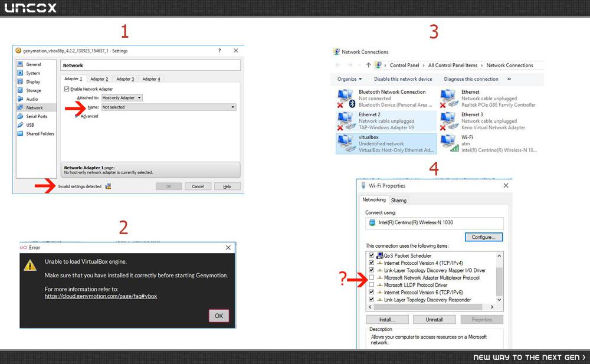Select USB icon in settings sidebar
Viewport: 590px width, 364px height.
[x=20, y=125]
